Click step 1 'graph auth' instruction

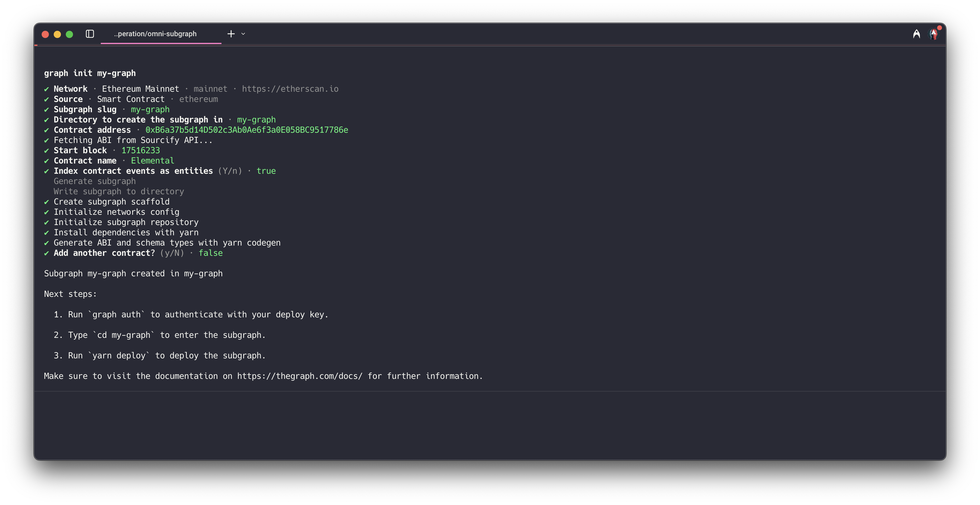[191, 314]
